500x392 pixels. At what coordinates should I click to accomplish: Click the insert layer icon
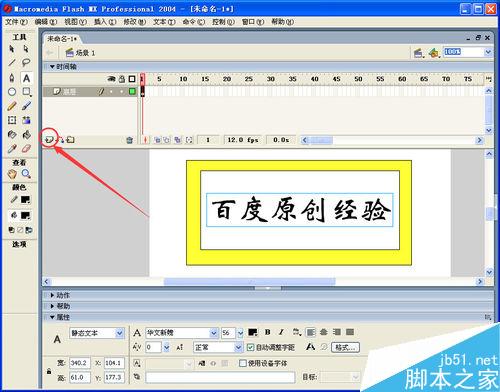[x=49, y=140]
